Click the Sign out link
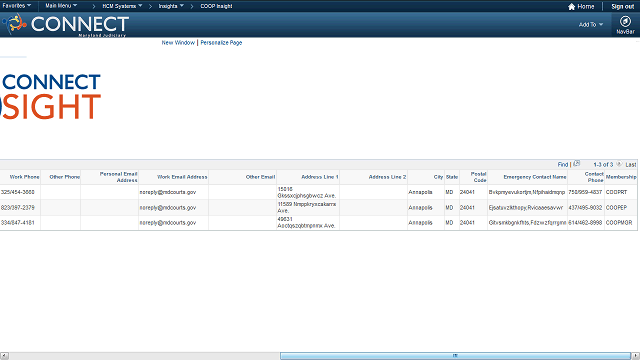Viewport: 640px width, 360px height. coord(622,7)
